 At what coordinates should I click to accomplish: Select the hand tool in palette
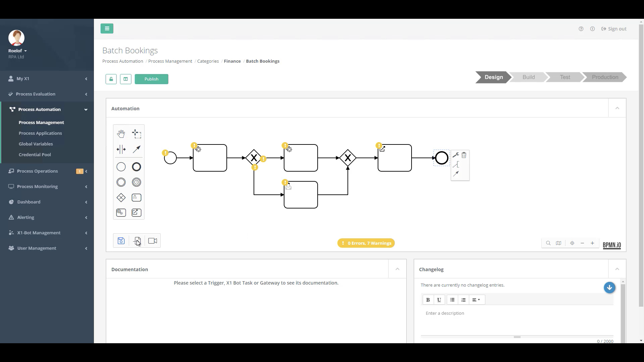121,134
